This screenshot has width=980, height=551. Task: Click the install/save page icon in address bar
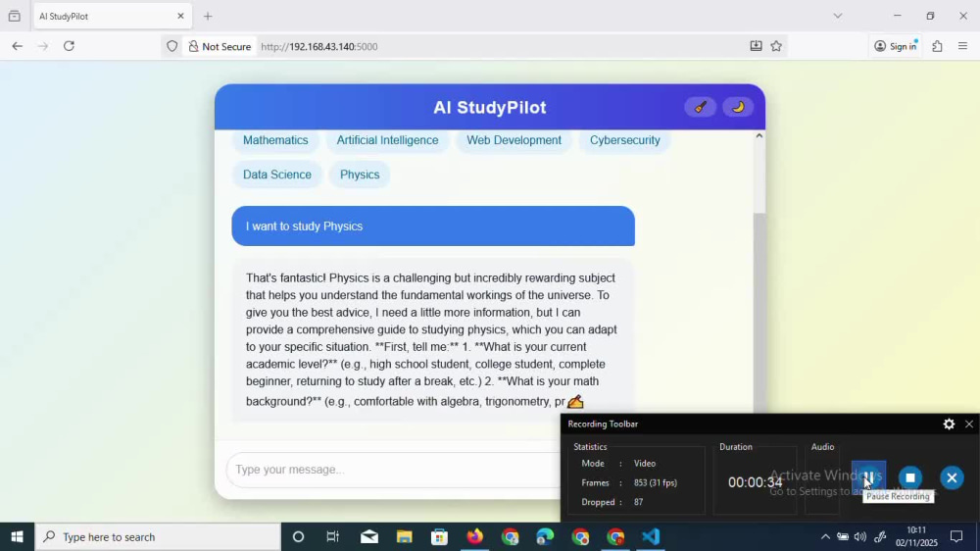(x=756, y=46)
